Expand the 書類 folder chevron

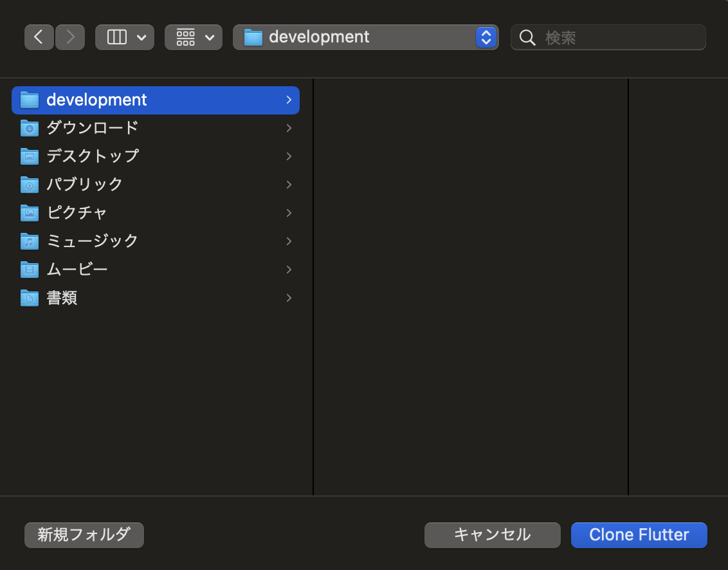[289, 299]
